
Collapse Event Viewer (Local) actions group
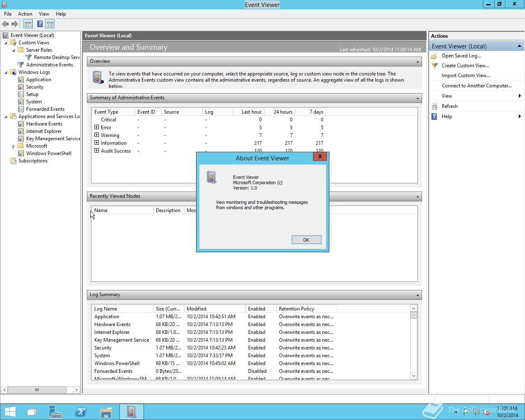click(519, 46)
